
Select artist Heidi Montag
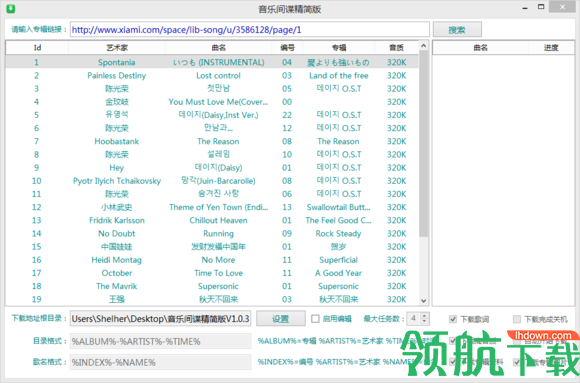[x=117, y=260]
